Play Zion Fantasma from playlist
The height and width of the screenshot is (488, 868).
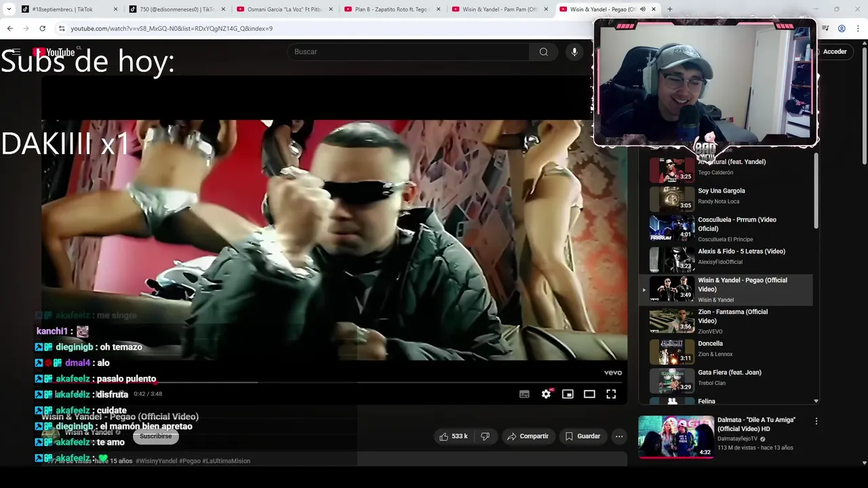point(726,321)
